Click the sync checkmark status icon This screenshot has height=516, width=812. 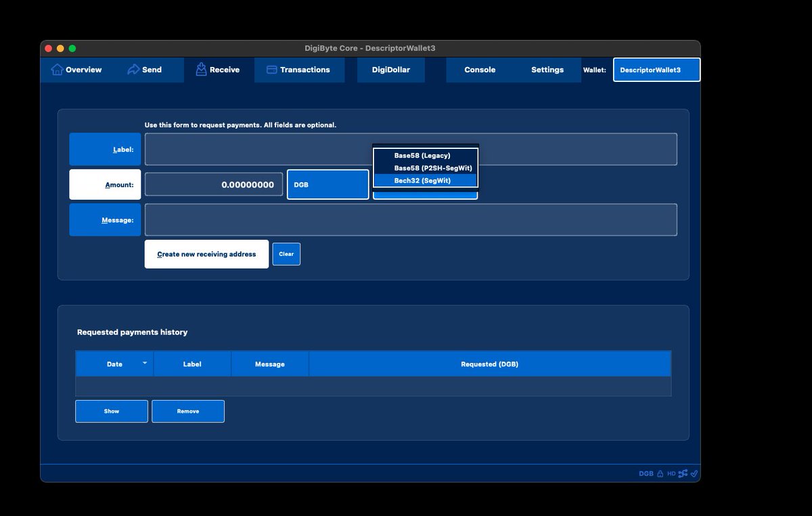[x=693, y=473]
